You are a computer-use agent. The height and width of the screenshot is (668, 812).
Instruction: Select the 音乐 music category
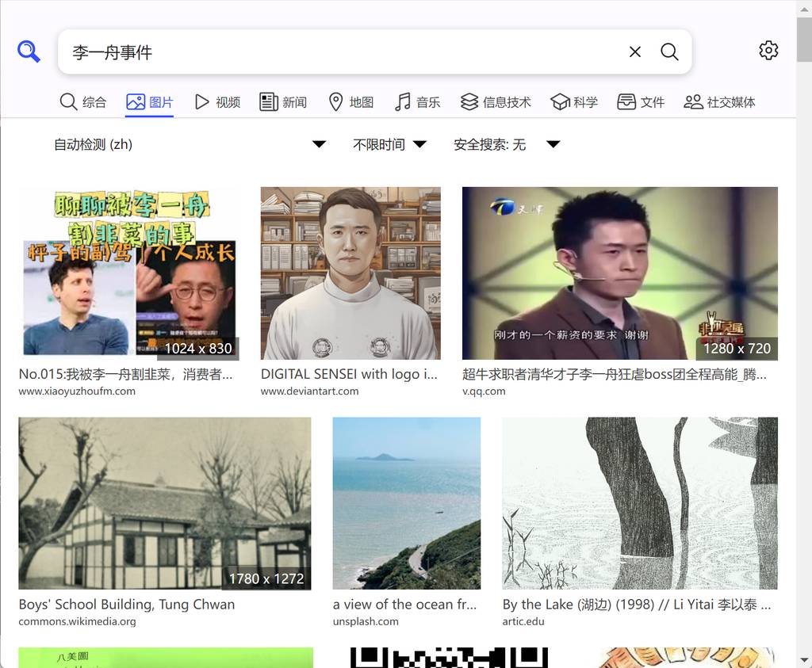(418, 102)
